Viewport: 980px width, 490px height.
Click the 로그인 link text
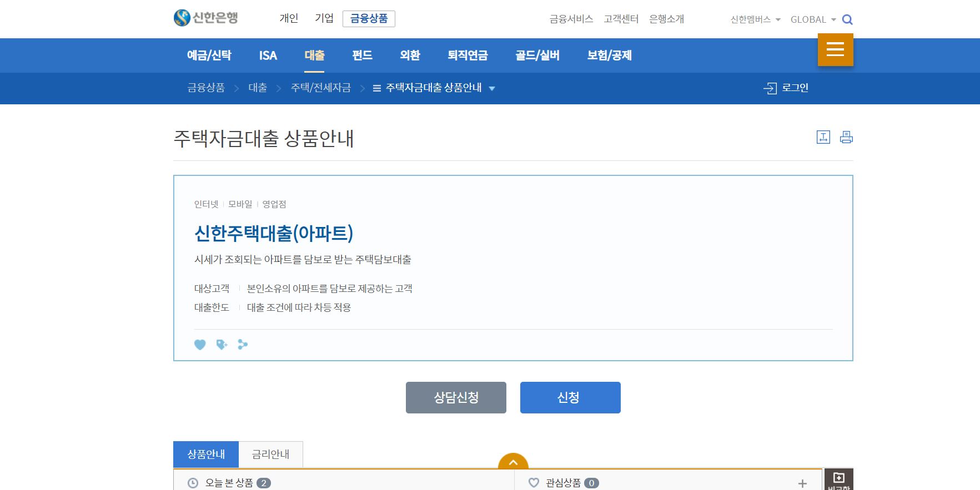[795, 88]
